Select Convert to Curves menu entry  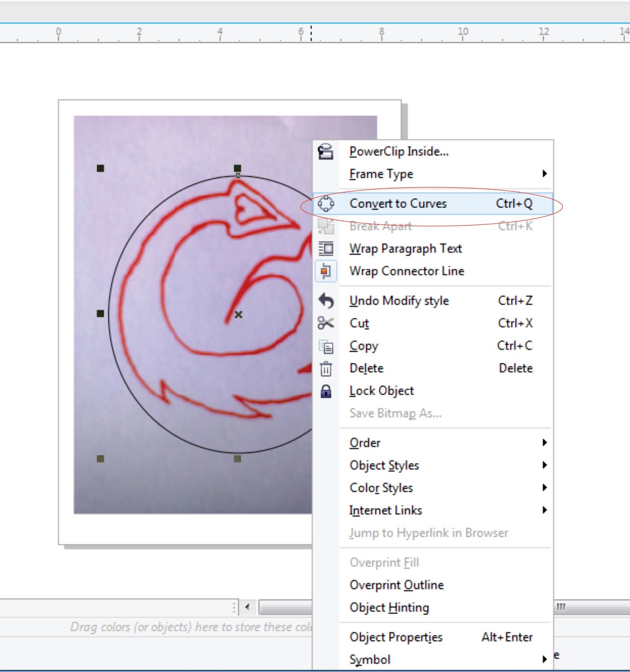[433, 204]
